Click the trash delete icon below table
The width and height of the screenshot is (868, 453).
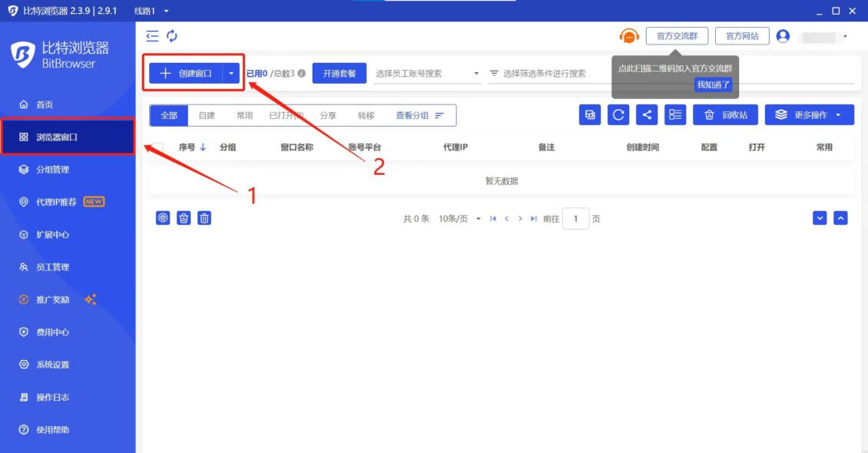pyautogui.click(x=204, y=218)
